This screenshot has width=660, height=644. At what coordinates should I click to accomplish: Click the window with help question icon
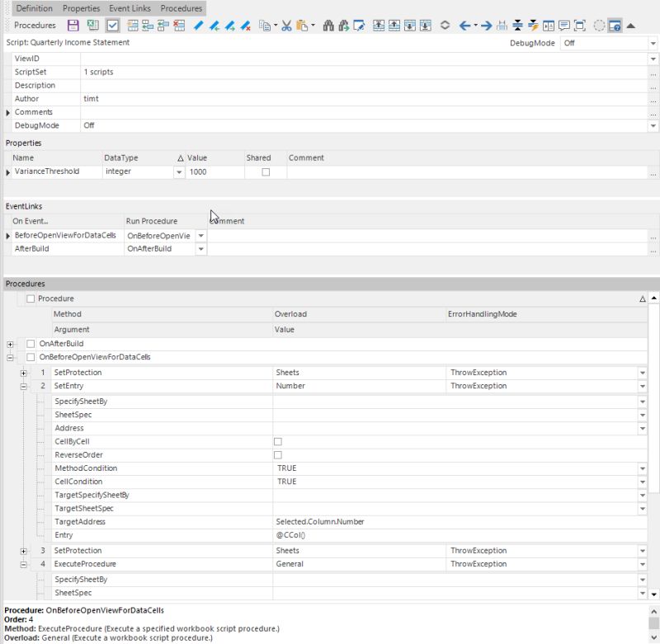615,26
